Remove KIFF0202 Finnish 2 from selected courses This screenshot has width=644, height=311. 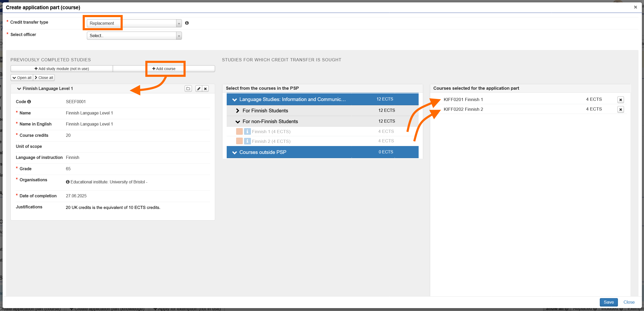click(621, 109)
